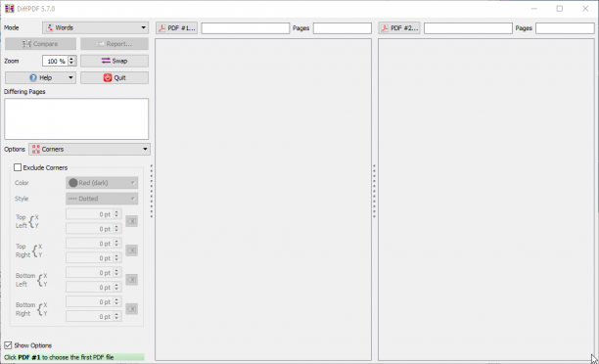Click the PDF #2 filename input field

coord(468,27)
